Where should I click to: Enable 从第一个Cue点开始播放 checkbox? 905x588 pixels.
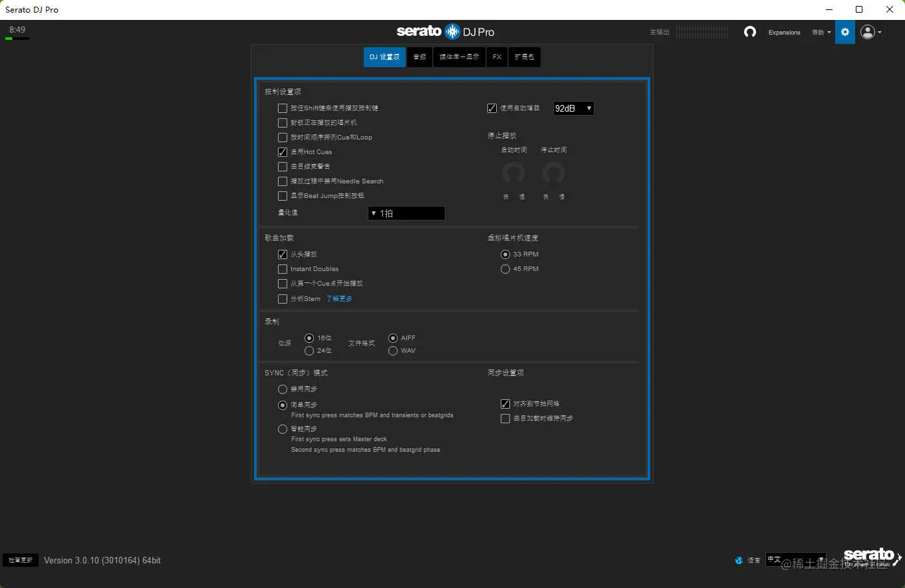[x=283, y=284]
